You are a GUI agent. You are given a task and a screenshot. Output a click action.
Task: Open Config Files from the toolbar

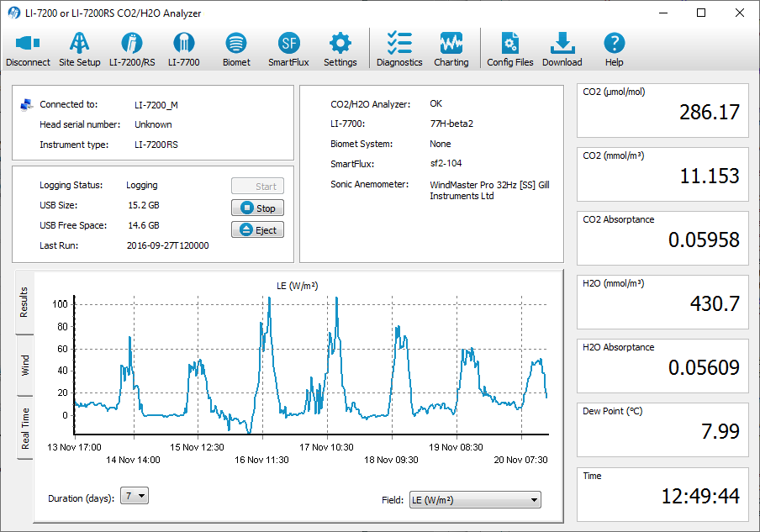click(x=510, y=50)
